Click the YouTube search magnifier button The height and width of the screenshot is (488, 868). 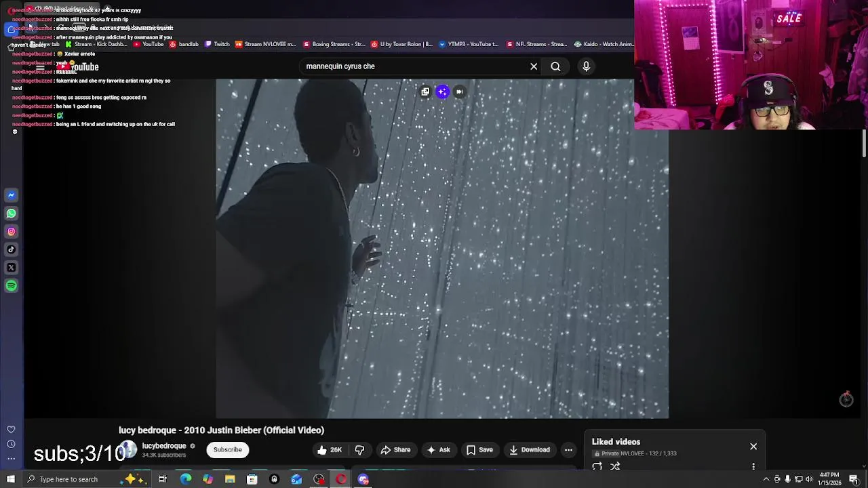(555, 66)
